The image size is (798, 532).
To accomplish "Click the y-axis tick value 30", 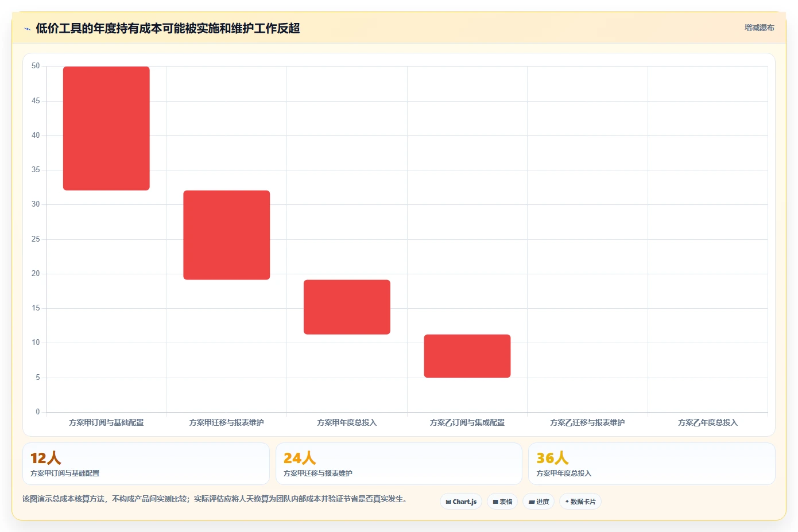I will (x=36, y=204).
